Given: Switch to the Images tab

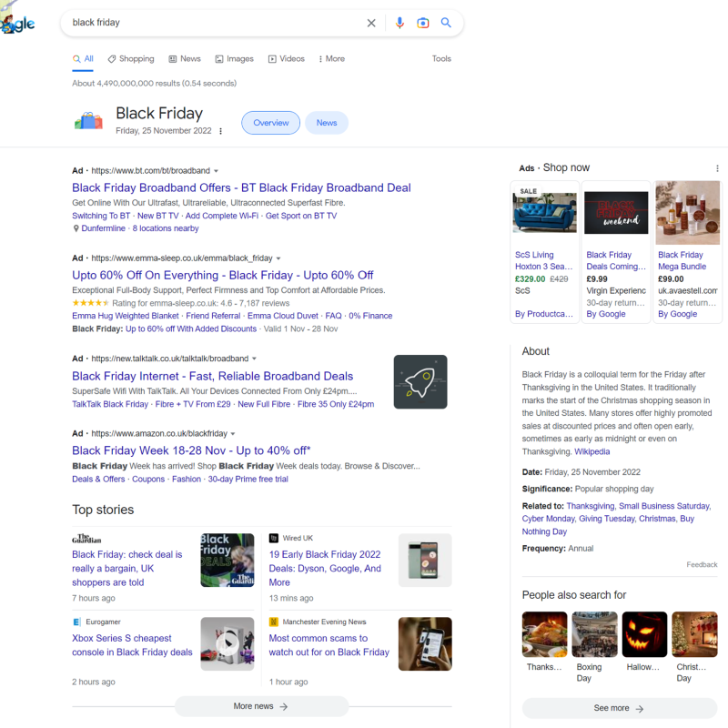Looking at the screenshot, I should click(x=235, y=59).
